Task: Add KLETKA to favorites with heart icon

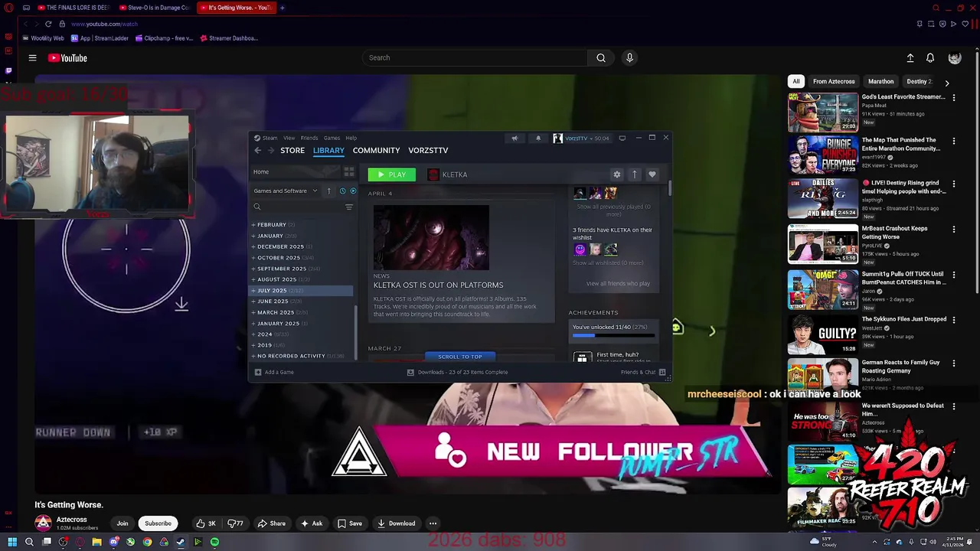Action: click(x=652, y=174)
